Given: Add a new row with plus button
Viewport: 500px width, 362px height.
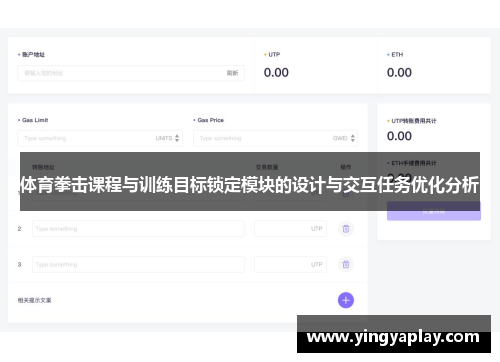Looking at the screenshot, I should pos(346,300).
